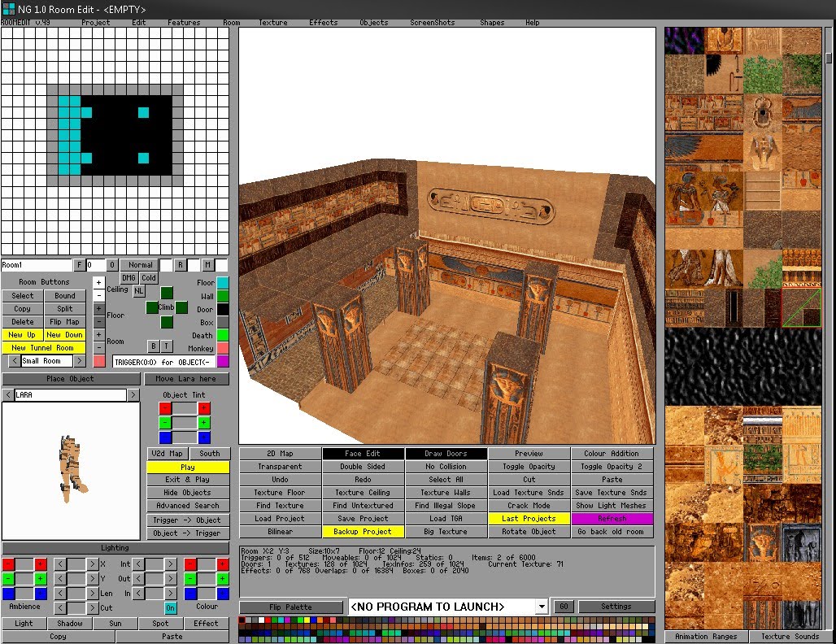This screenshot has width=836, height=644.
Task: Click the green Climb square left of Climb label
Action: coord(152,307)
